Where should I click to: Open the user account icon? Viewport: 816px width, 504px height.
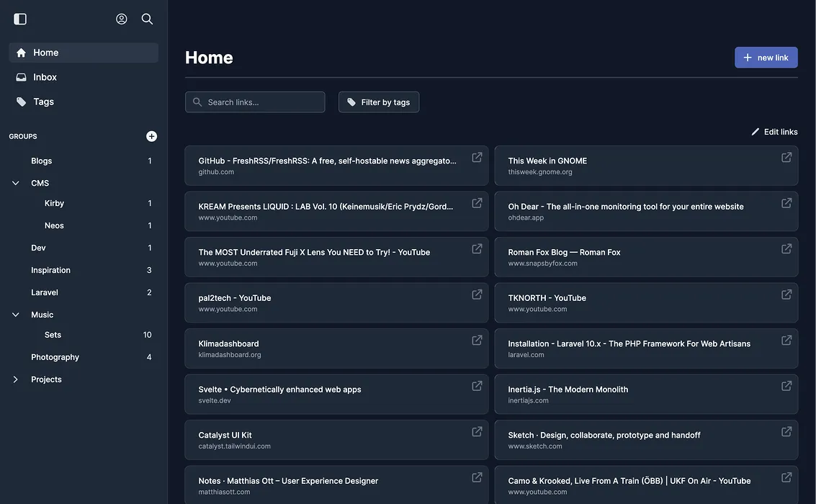[121, 19]
